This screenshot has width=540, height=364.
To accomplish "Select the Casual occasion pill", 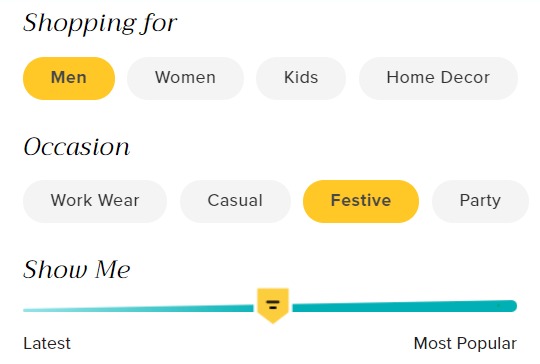I will click(235, 201).
